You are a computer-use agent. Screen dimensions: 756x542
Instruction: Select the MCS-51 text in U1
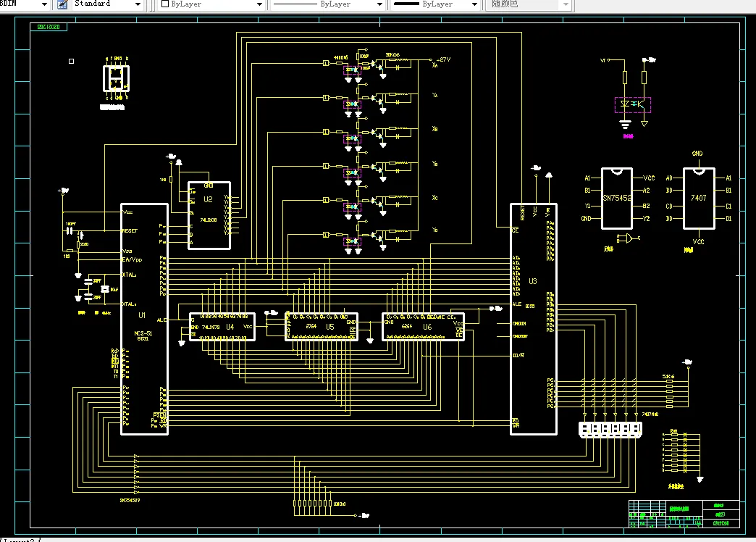point(143,333)
